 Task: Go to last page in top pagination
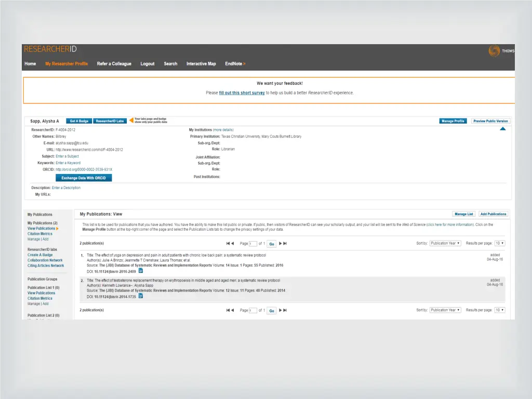[x=285, y=243]
